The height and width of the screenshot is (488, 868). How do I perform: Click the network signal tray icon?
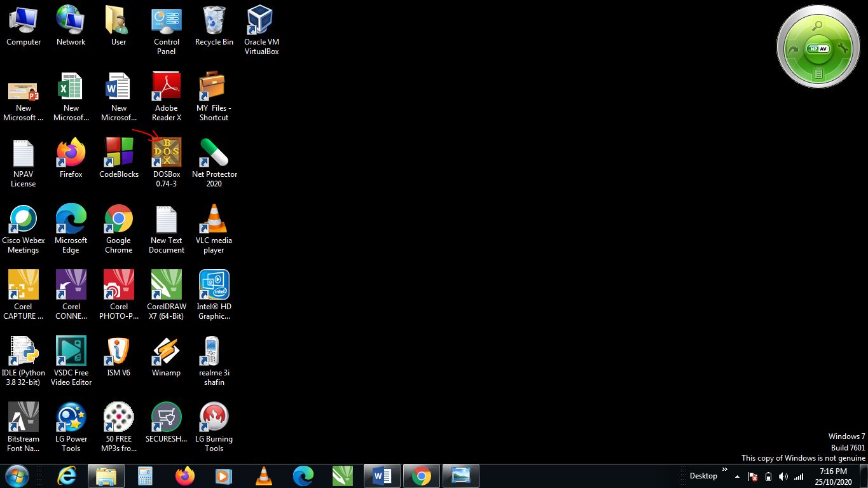point(799,477)
